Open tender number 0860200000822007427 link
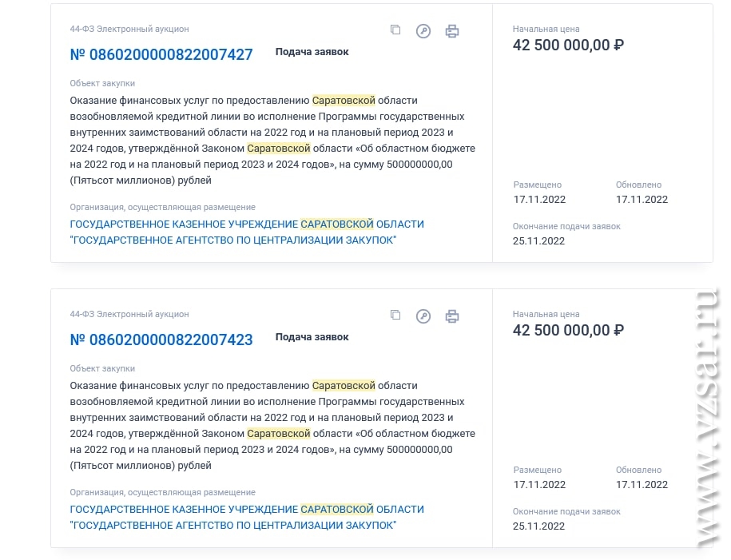Viewport: 731px width, 560px height. (161, 54)
